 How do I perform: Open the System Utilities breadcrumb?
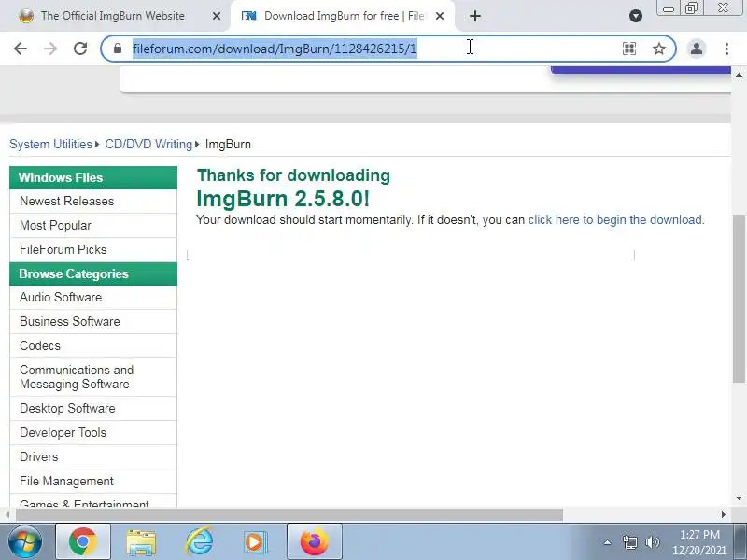click(x=50, y=145)
